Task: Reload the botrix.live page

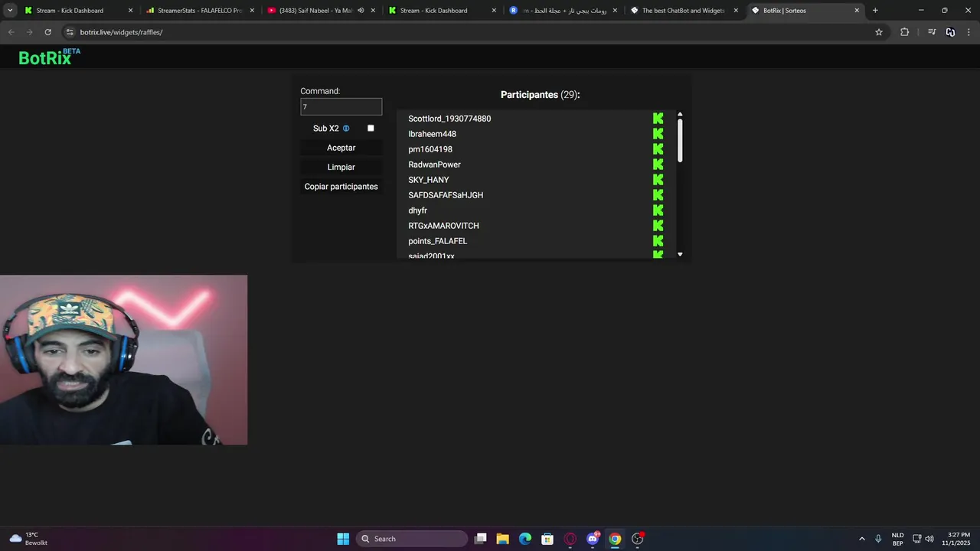Action: tap(47, 32)
